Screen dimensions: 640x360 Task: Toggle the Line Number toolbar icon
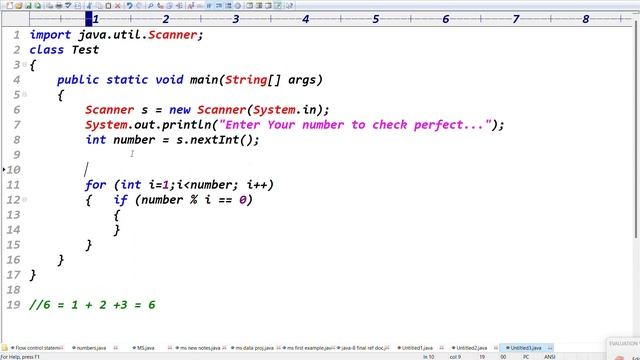(229, 6)
